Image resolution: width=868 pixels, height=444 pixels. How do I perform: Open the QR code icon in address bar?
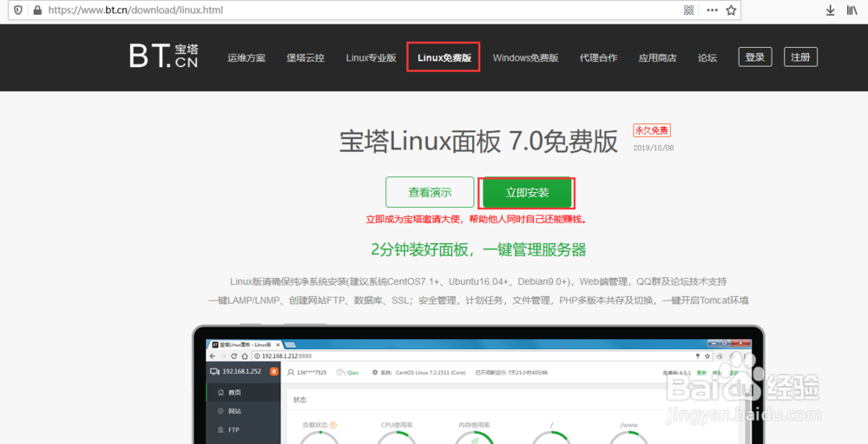(688, 10)
